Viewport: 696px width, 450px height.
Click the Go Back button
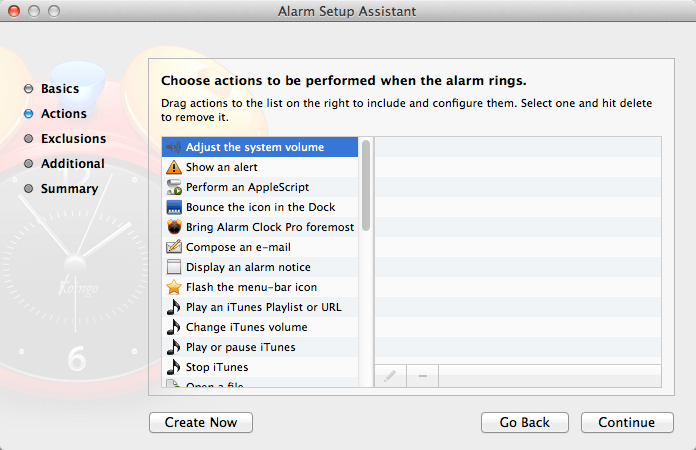(x=525, y=422)
